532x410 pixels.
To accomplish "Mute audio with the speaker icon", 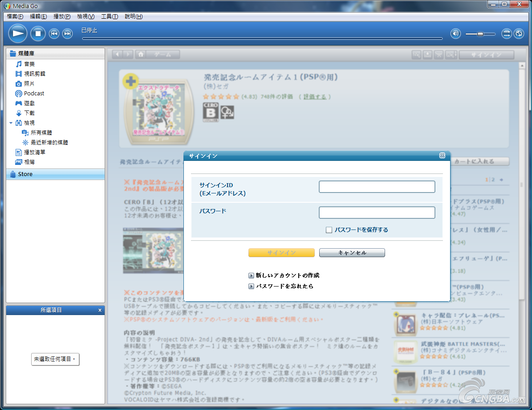I will coord(455,33).
